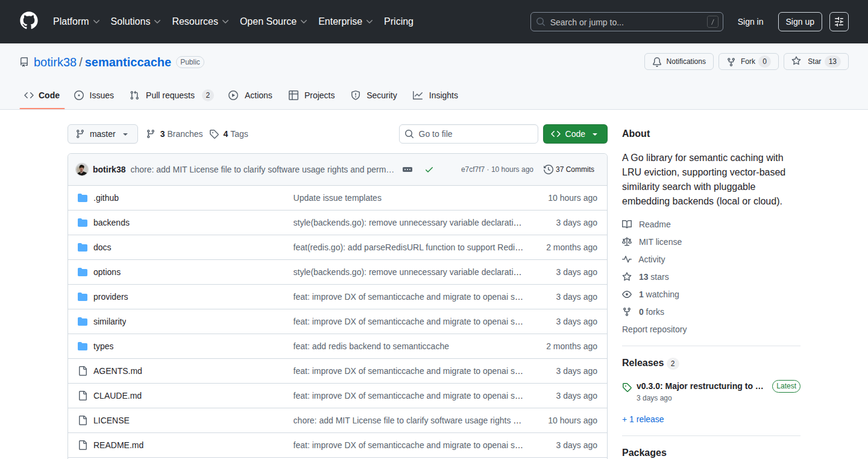Focus the Go to file field
Viewport: 868px width, 459px height.
468,134
